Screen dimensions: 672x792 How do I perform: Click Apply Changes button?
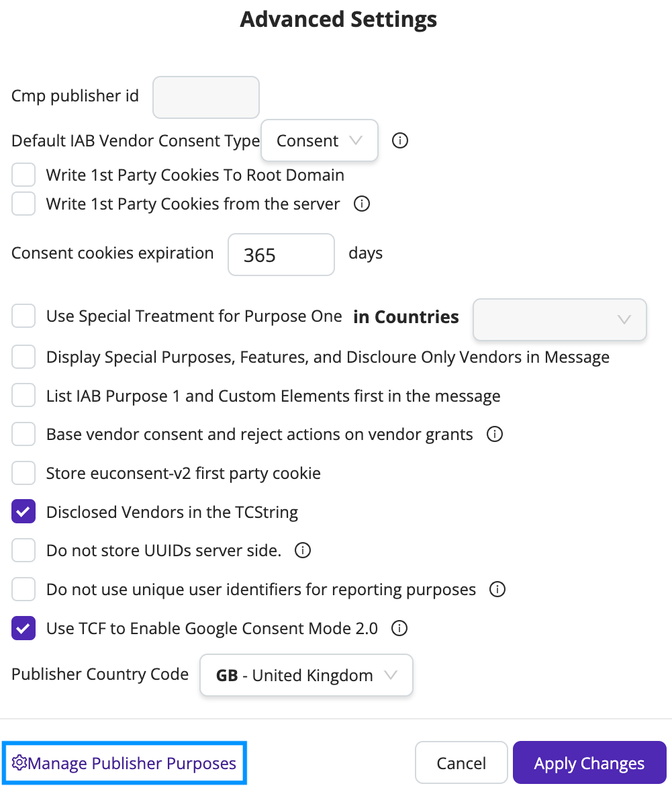(x=589, y=762)
